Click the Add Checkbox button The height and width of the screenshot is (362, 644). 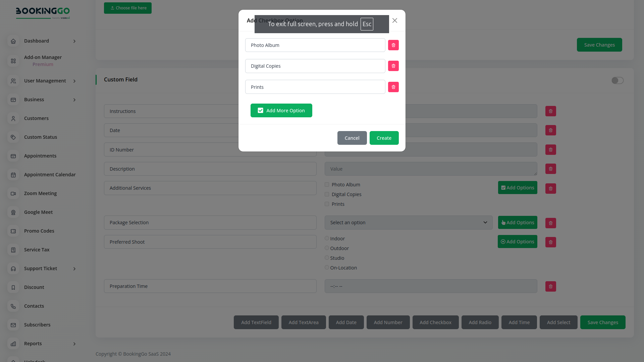point(435,322)
